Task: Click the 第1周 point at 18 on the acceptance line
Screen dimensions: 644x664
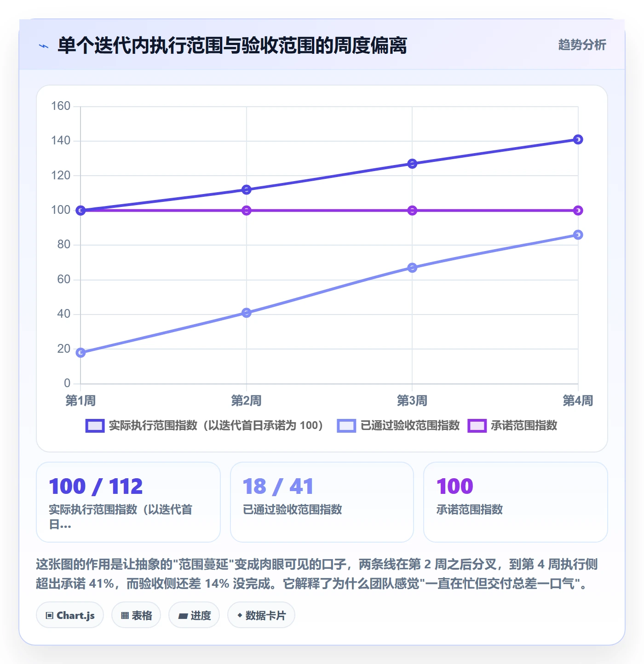Action: pos(80,353)
